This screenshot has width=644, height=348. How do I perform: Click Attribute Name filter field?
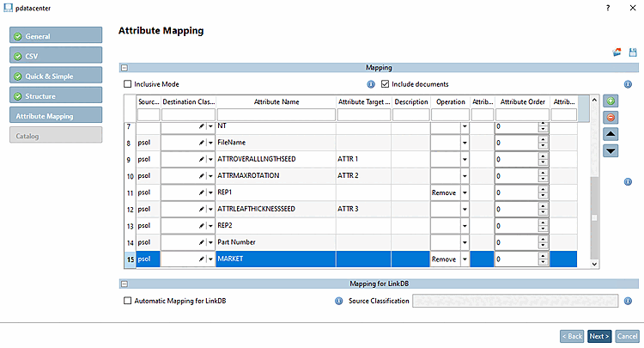click(276, 115)
